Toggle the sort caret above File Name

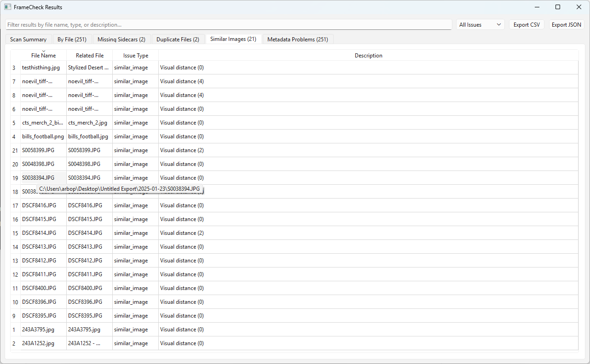[43, 52]
